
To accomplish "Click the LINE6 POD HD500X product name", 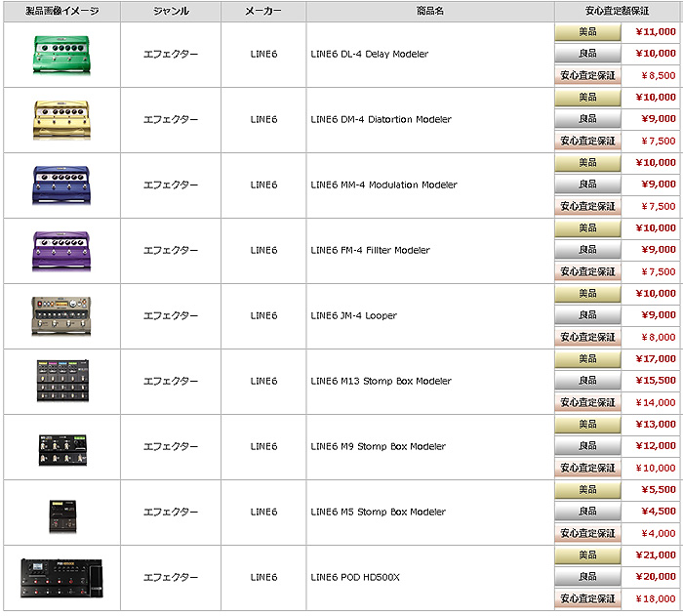I will 355,578.
